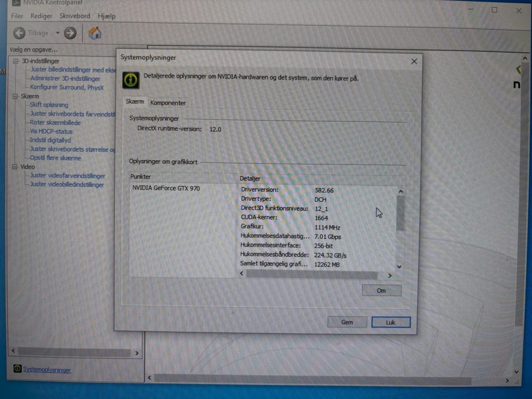
Task: Open the Systemoplysninger link at bottom left
Action: 47,370
